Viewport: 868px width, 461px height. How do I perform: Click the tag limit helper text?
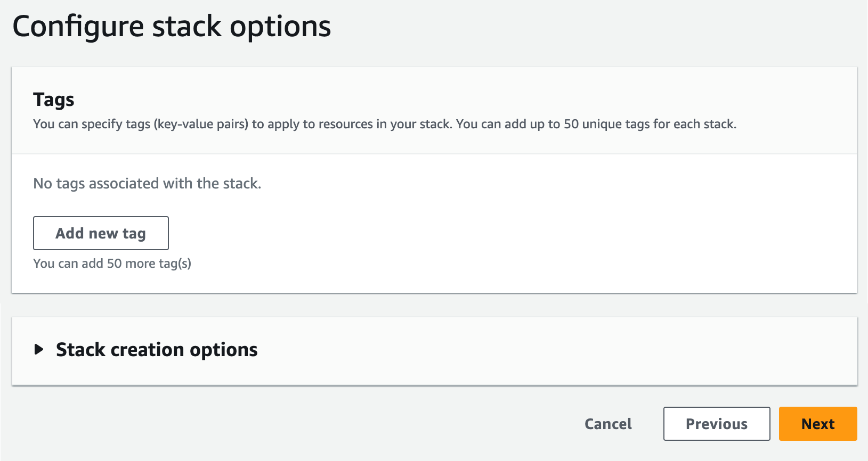click(x=113, y=263)
